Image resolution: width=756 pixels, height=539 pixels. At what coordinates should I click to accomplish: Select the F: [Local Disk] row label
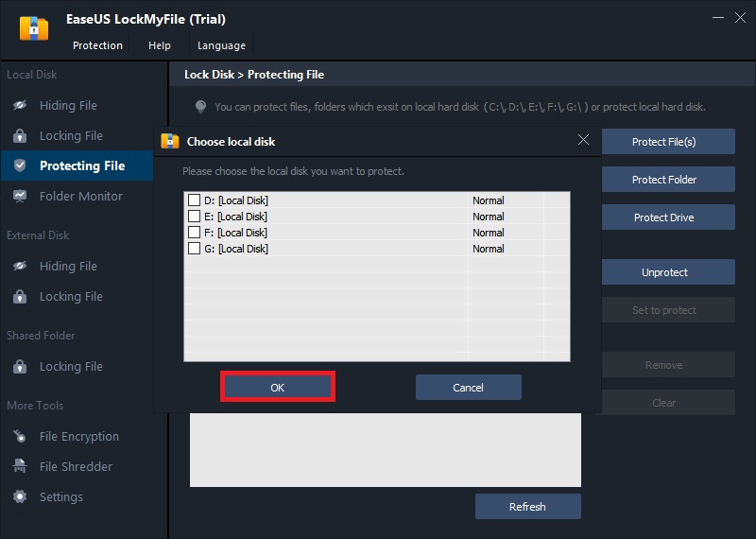click(x=235, y=233)
